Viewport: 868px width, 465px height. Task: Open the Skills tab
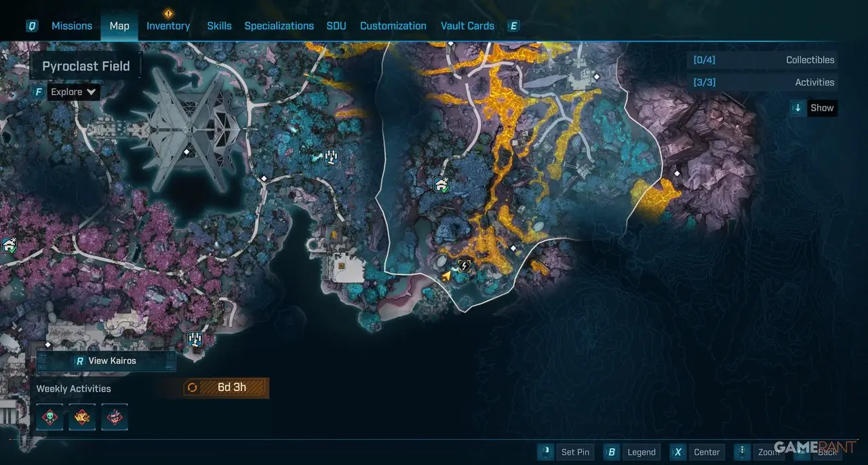click(219, 26)
